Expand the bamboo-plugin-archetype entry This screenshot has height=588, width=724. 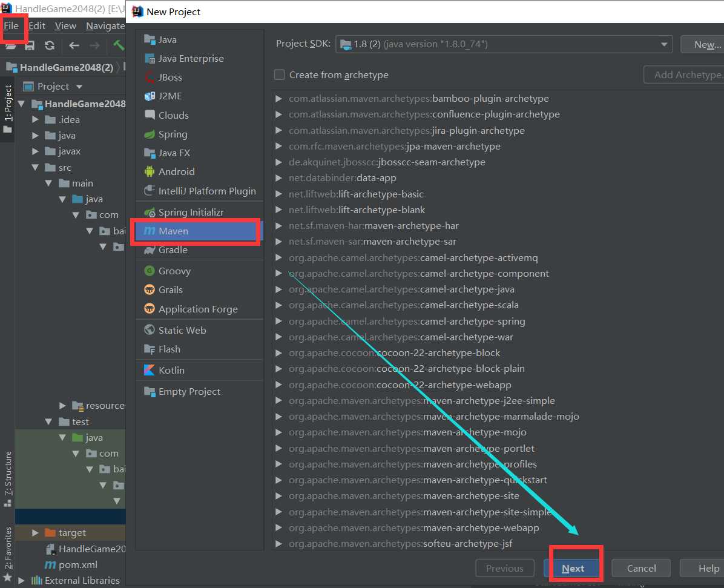(x=278, y=99)
